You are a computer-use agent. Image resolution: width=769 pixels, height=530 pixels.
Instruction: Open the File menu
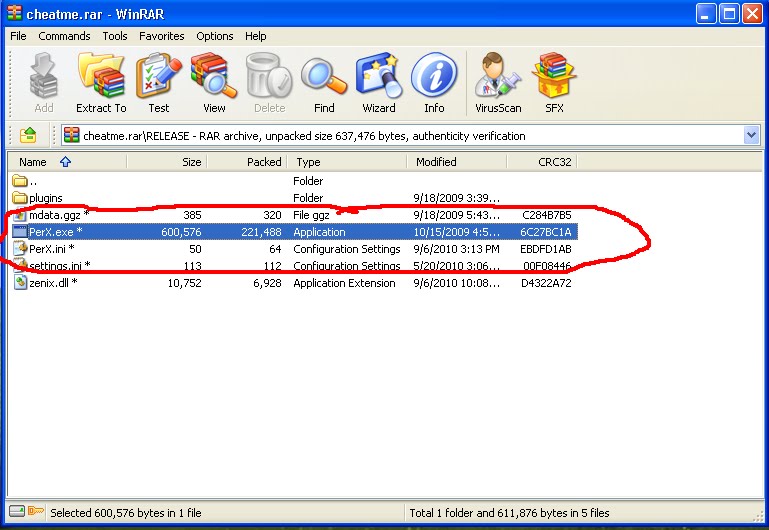coord(18,36)
